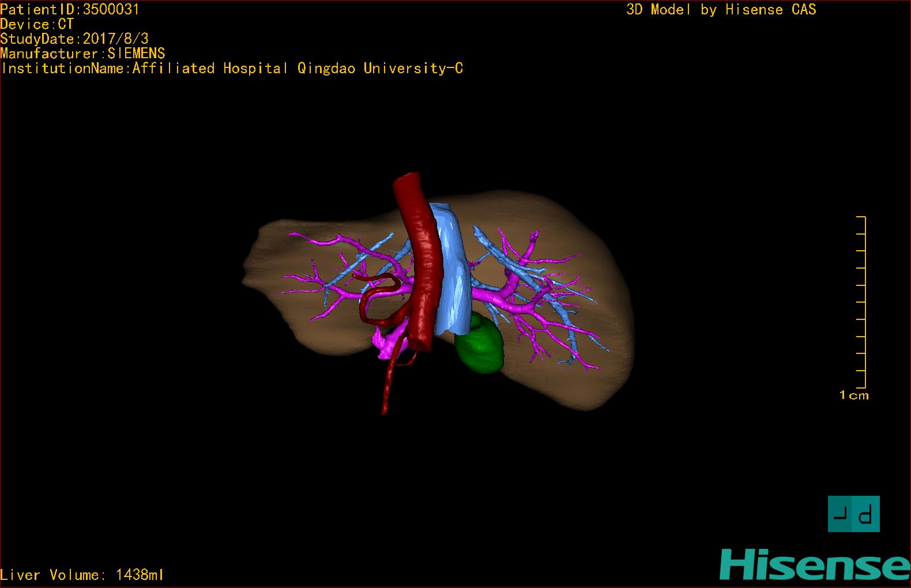Image resolution: width=911 pixels, height=588 pixels.
Task: Click the "Manufacturer:SIEMENS" text
Action: (83, 54)
